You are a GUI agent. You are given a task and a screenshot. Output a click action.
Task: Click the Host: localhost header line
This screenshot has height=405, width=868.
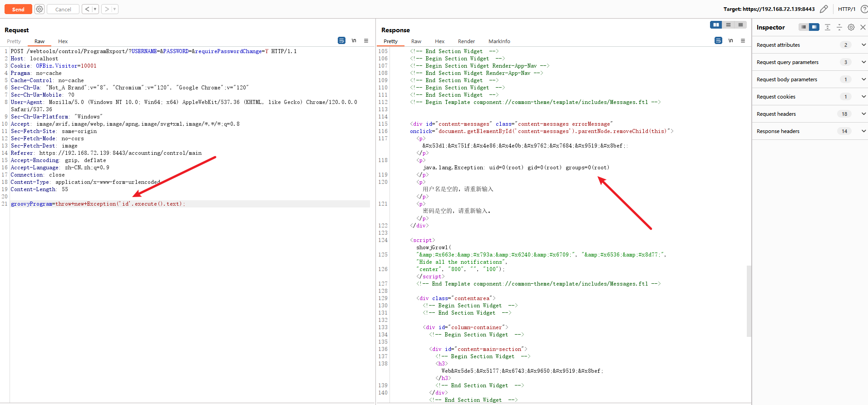tap(35, 59)
